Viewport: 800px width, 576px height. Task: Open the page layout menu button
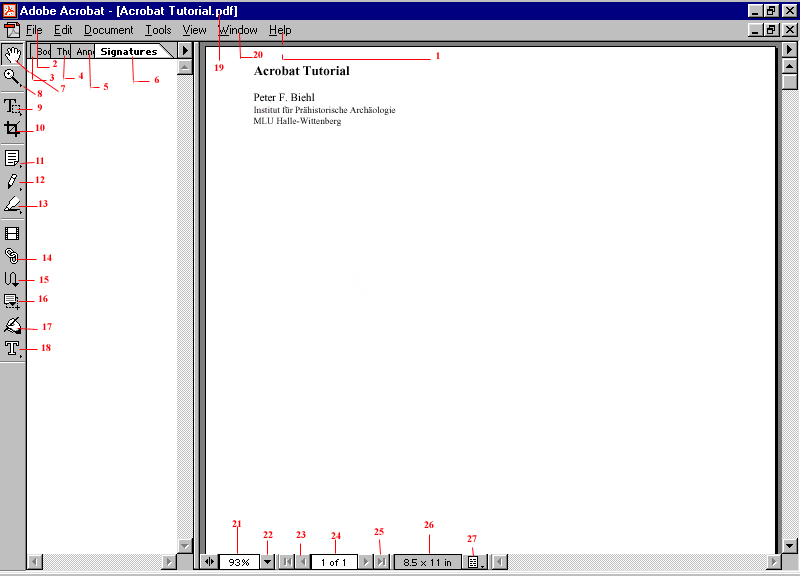point(475,562)
